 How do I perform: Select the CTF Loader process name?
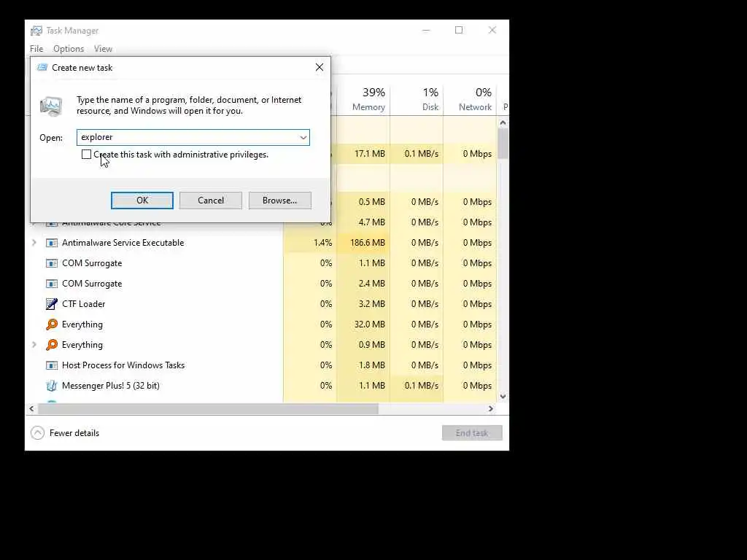point(83,304)
